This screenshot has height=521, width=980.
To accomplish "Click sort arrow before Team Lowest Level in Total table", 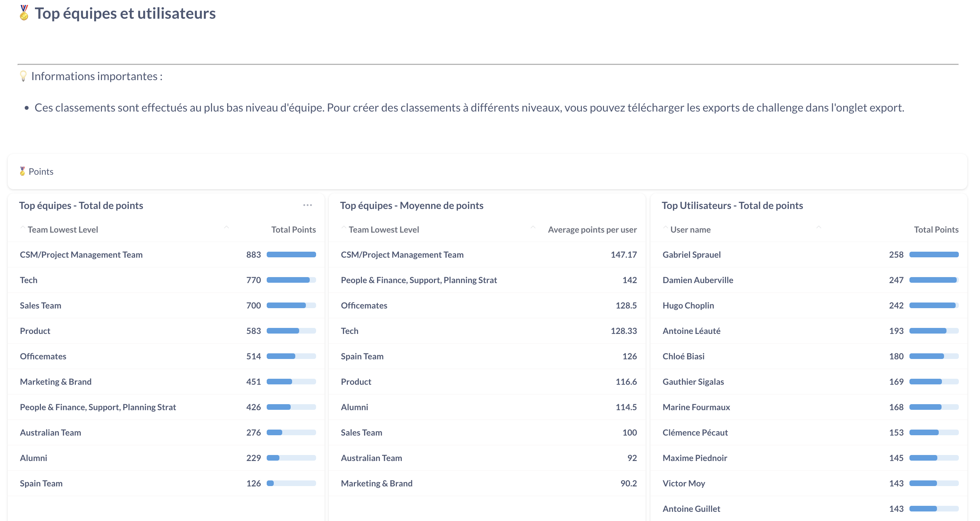I will click(x=23, y=228).
